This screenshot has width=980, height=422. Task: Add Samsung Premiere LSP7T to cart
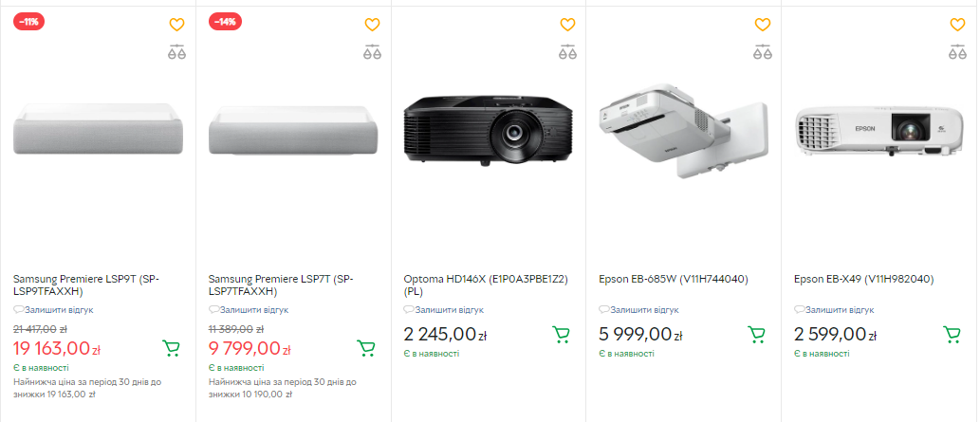tap(366, 348)
